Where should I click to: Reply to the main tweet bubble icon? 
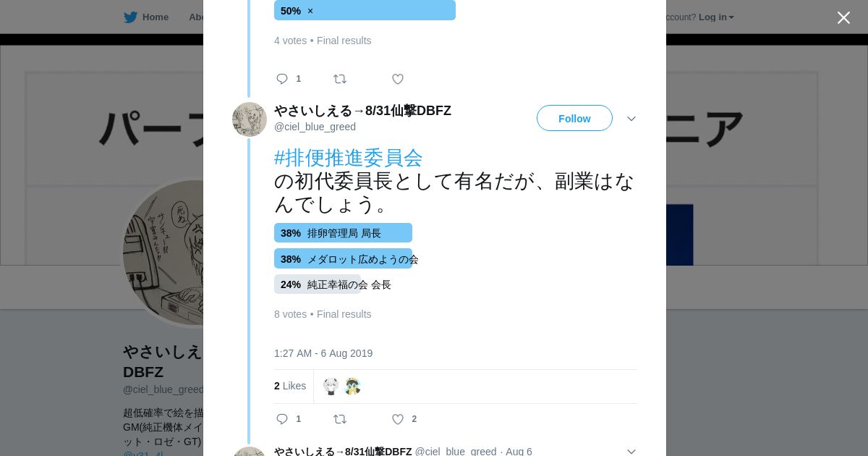pos(282,419)
